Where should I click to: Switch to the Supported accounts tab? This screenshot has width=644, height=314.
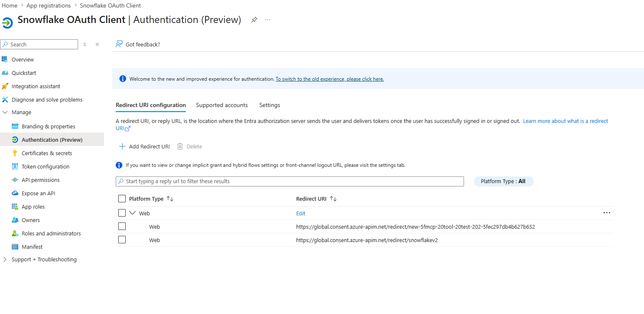tap(222, 105)
